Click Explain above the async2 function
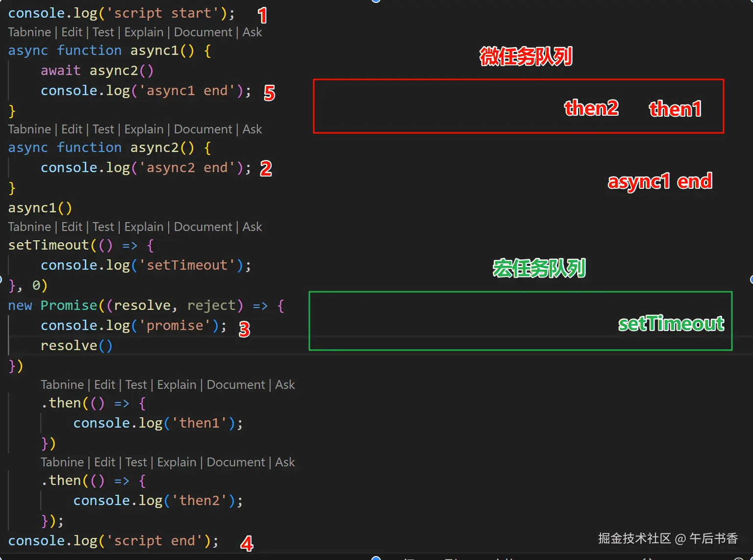This screenshot has width=753, height=560. coord(144,129)
